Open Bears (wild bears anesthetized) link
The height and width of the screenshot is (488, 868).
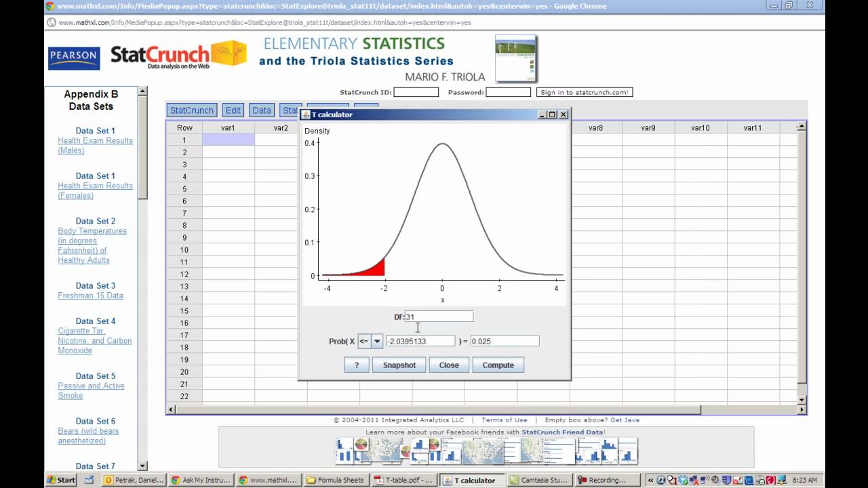tap(88, 436)
